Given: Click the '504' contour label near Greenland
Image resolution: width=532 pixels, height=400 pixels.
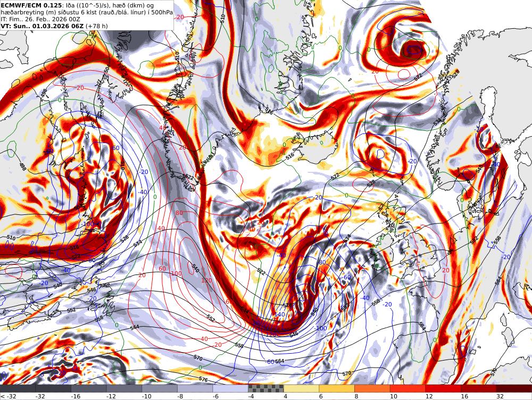Looking at the screenshot, I should click(x=107, y=69).
